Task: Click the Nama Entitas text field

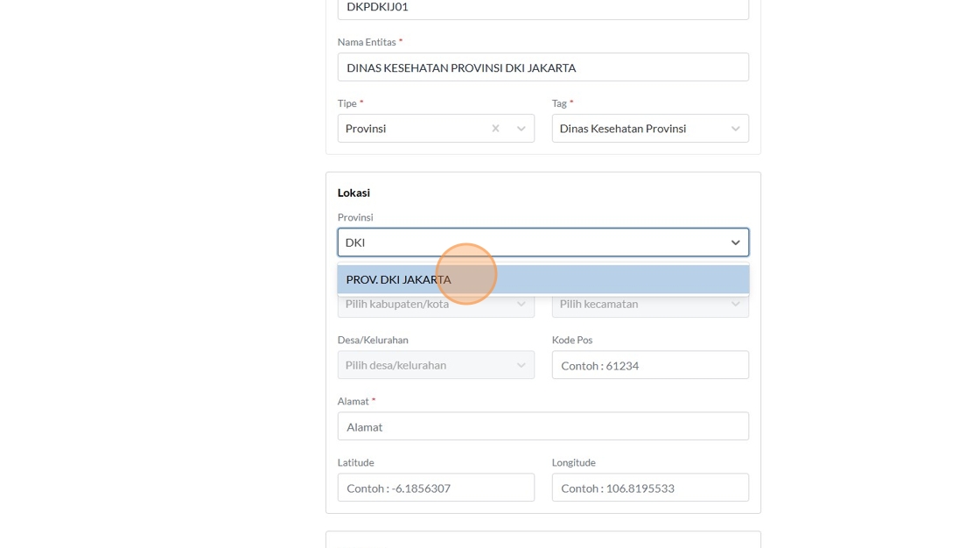Action: 542,67
